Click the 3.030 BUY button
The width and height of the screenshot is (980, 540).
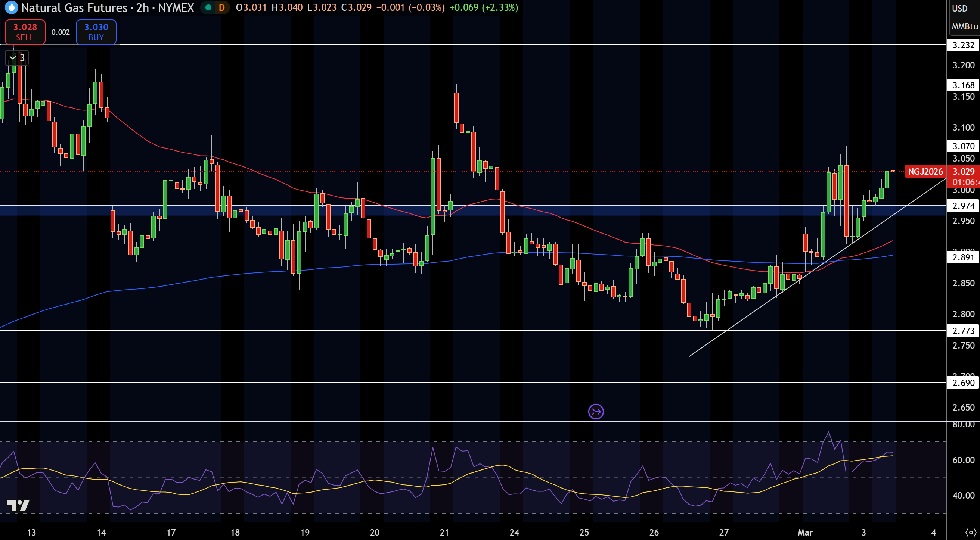[96, 32]
